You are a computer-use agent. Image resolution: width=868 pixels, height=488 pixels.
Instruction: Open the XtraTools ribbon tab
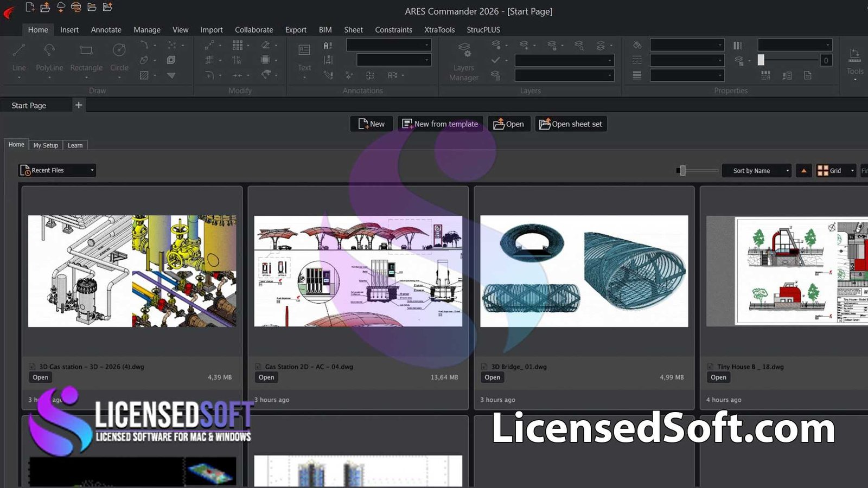pyautogui.click(x=439, y=30)
